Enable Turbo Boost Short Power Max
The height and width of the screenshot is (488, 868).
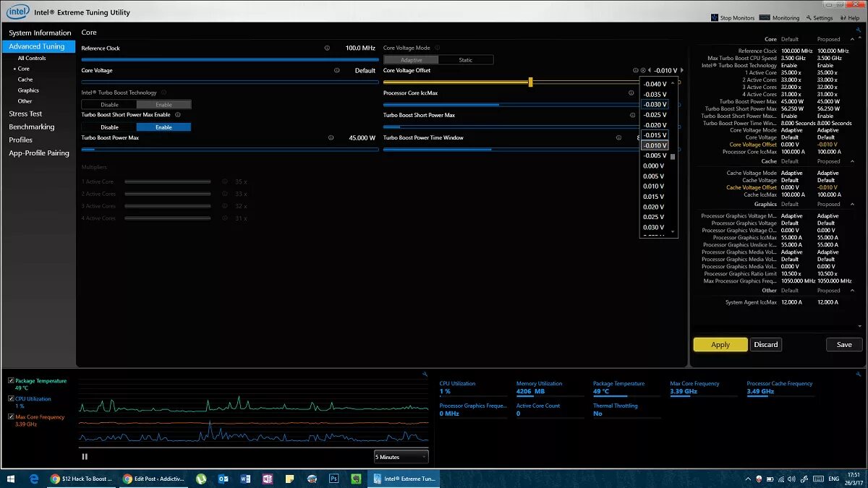tap(164, 127)
